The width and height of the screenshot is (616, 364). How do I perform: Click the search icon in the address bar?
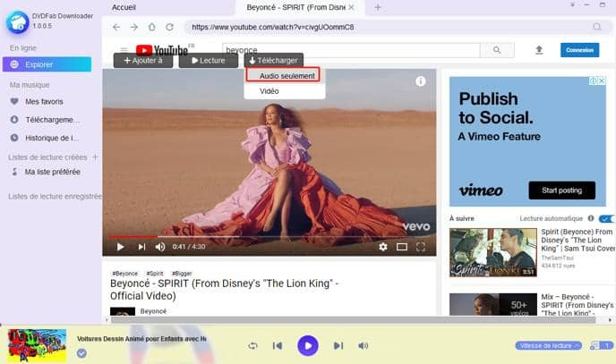coord(597,27)
